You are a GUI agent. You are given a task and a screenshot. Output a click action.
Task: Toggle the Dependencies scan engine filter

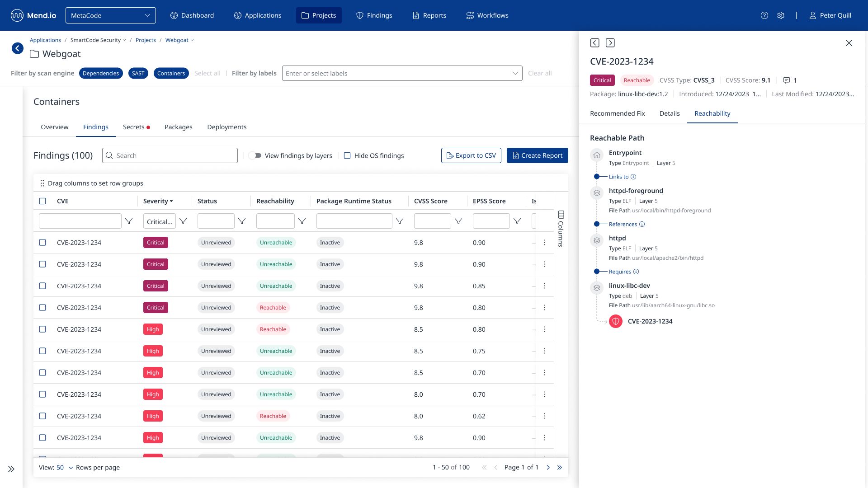[x=101, y=73]
